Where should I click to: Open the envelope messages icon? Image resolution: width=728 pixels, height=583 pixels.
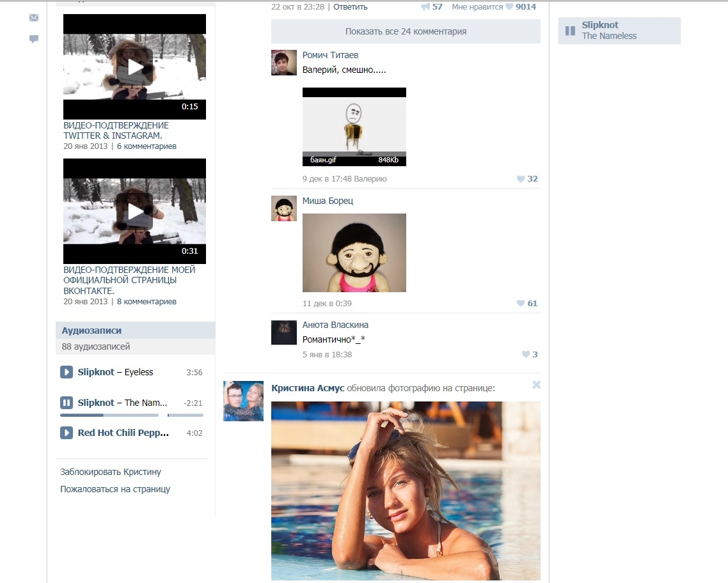[x=34, y=18]
